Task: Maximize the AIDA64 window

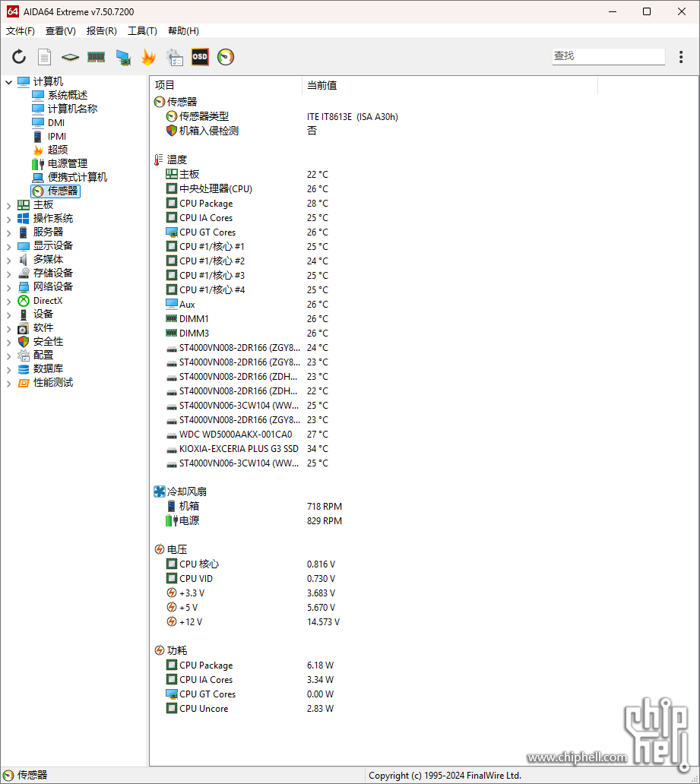Action: (647, 11)
